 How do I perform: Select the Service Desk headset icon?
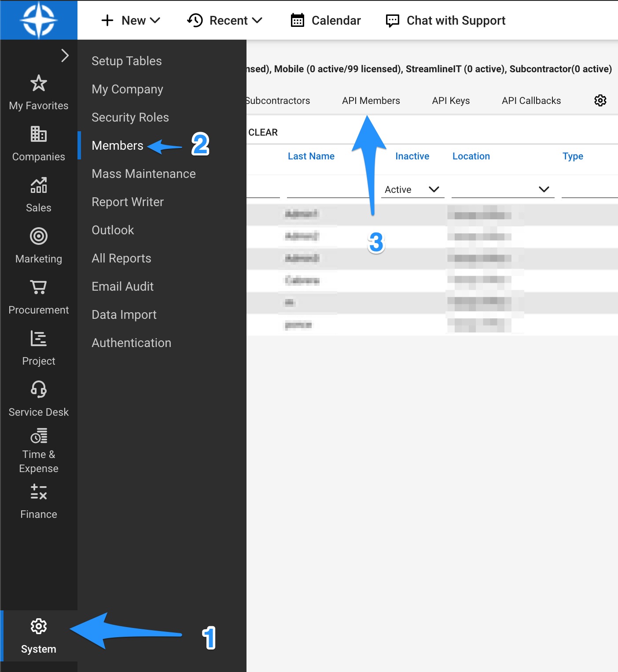[x=39, y=390]
